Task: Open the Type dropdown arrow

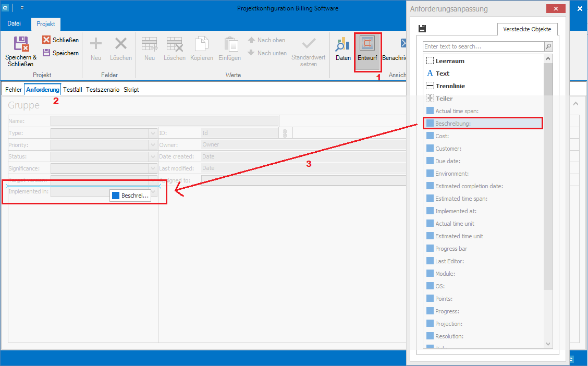Action: (x=153, y=133)
